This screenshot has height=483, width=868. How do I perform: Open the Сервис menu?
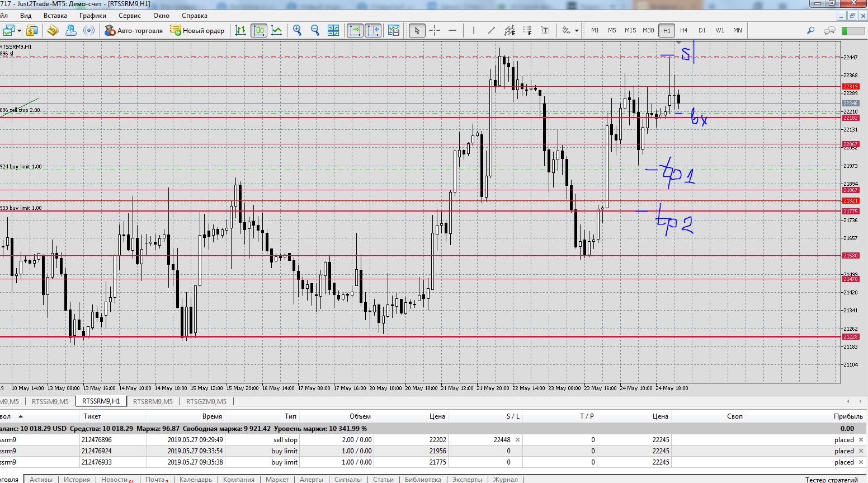pos(130,16)
